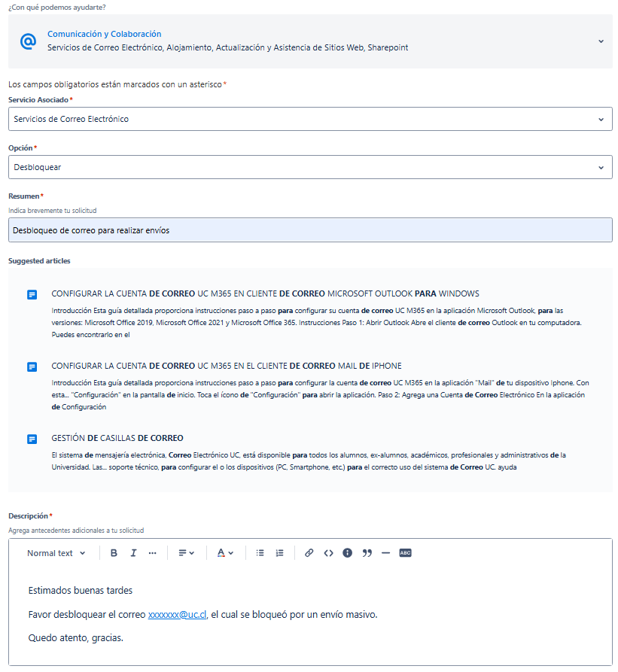Open the Gestión de Casillas de Correo article
This screenshot has height=672, width=618.
pos(117,438)
